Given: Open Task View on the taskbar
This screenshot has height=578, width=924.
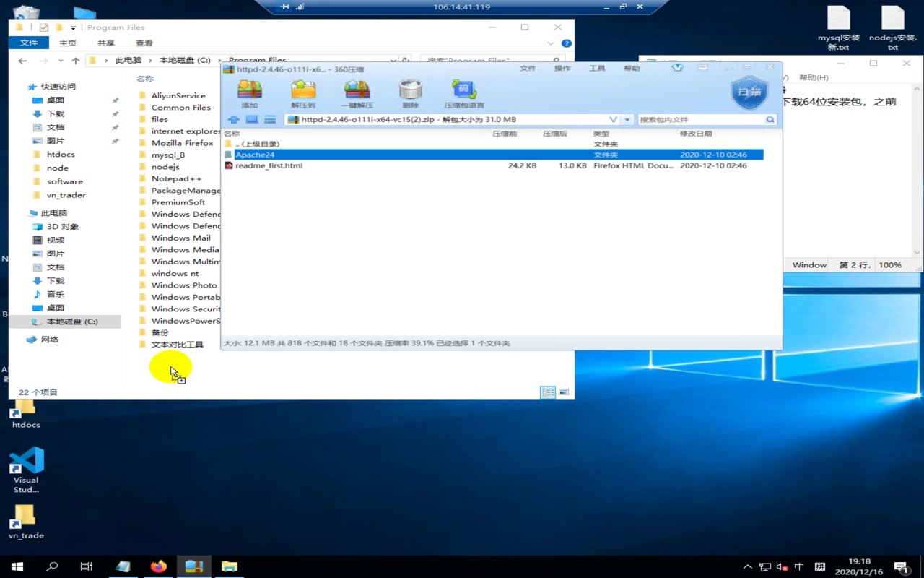Looking at the screenshot, I should coord(87,566).
